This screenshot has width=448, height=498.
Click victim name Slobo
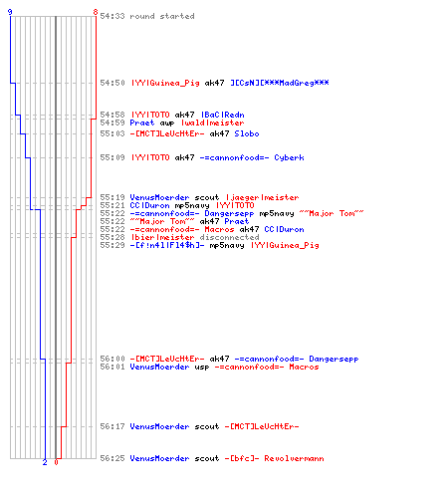click(247, 133)
